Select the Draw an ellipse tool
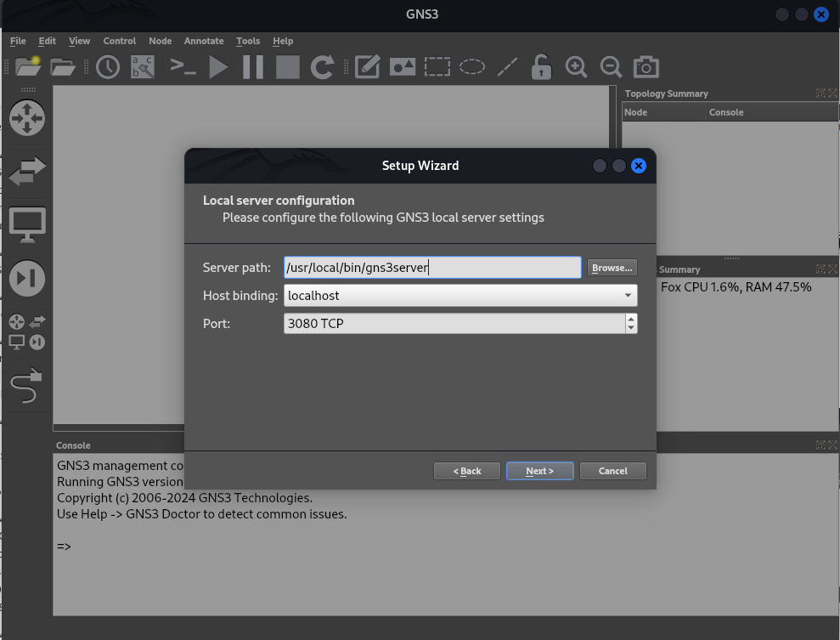The height and width of the screenshot is (640, 840). [x=472, y=67]
